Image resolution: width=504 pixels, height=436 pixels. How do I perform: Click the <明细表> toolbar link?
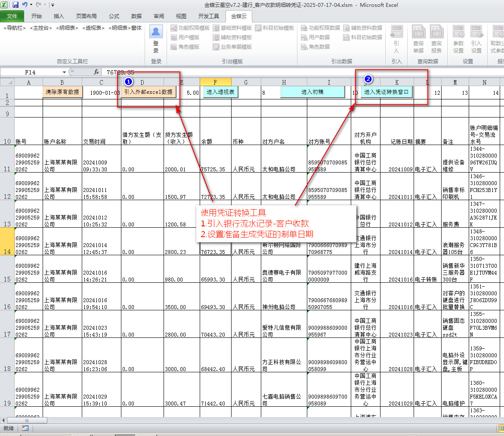click(67, 28)
